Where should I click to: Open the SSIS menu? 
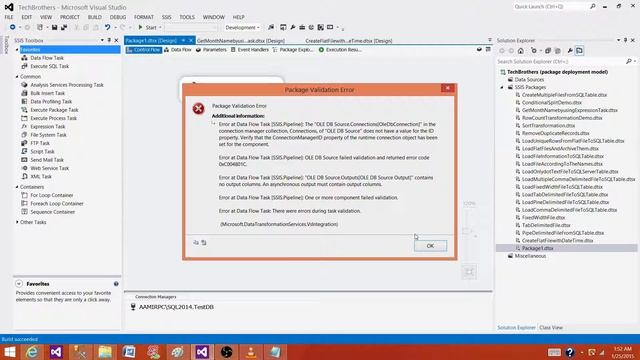(167, 17)
